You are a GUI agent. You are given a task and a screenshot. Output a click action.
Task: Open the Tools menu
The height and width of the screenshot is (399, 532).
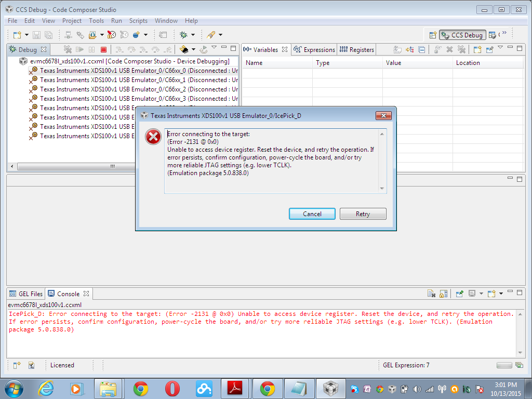tap(96, 21)
